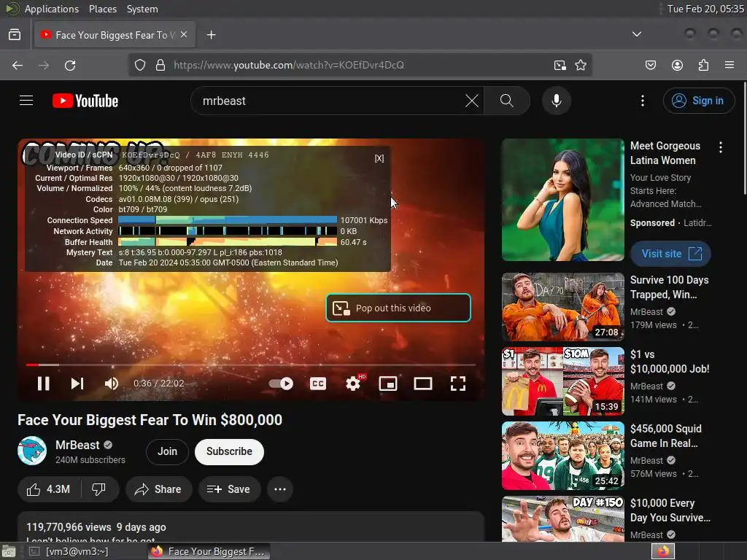Viewport: 747px width, 560px height.
Task: Open YouTube settings three-dot menu
Action: pos(643,101)
